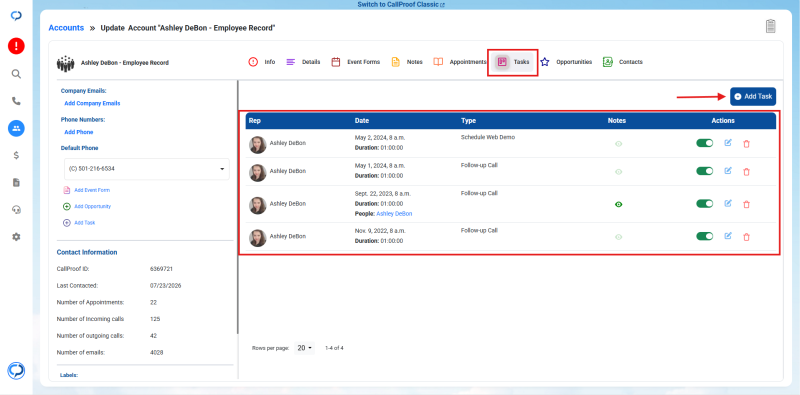Viewport: 800px width, 395px height.
Task: Open the Rows per page dropdown
Action: coord(305,348)
